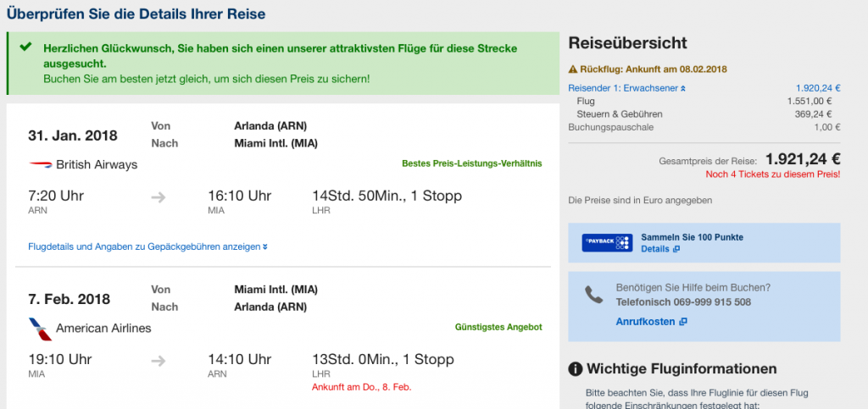The image size is (868, 409).
Task: Click the Payback logo icon
Action: tap(607, 243)
